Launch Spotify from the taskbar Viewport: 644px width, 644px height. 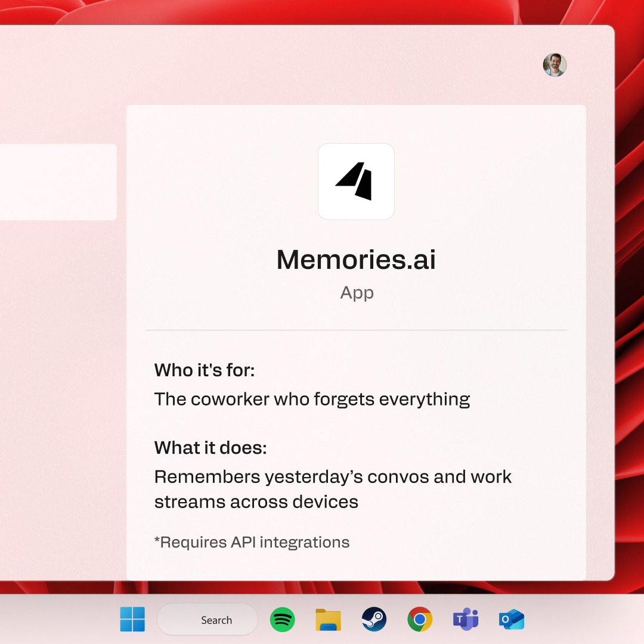pyautogui.click(x=282, y=620)
